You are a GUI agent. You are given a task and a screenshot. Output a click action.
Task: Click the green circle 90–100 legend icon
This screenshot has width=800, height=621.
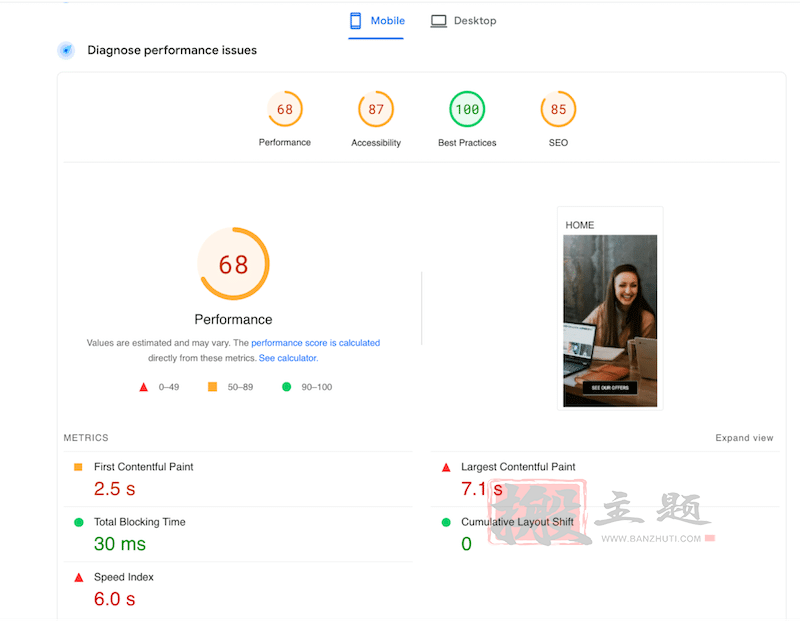[287, 387]
